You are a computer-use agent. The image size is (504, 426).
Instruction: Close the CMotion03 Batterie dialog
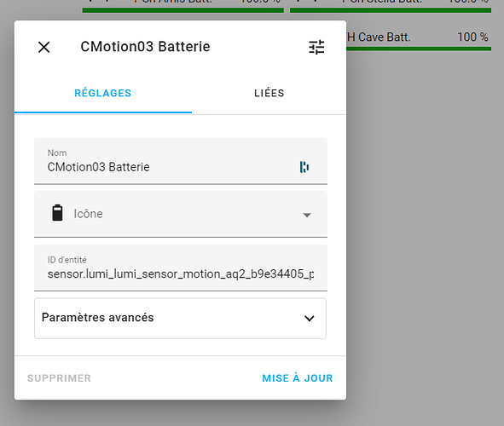pos(43,47)
